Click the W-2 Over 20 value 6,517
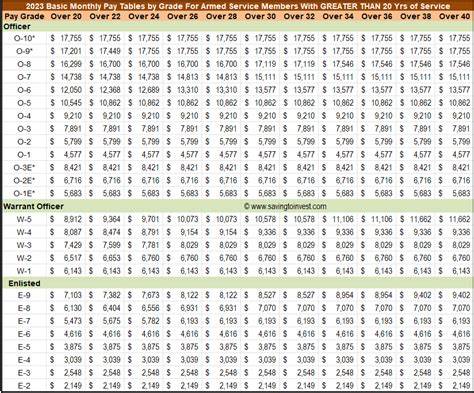Image resolution: width=474 pixels, height=393 pixels. [x=73, y=258]
